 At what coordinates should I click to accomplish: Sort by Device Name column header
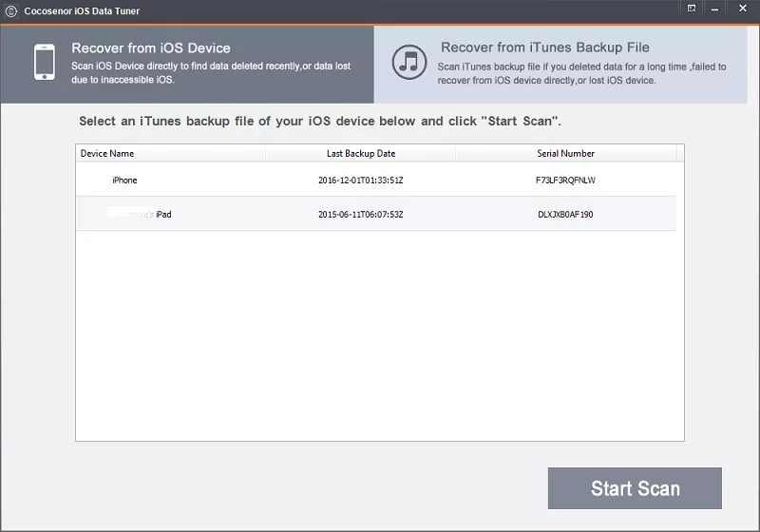pyautogui.click(x=171, y=153)
